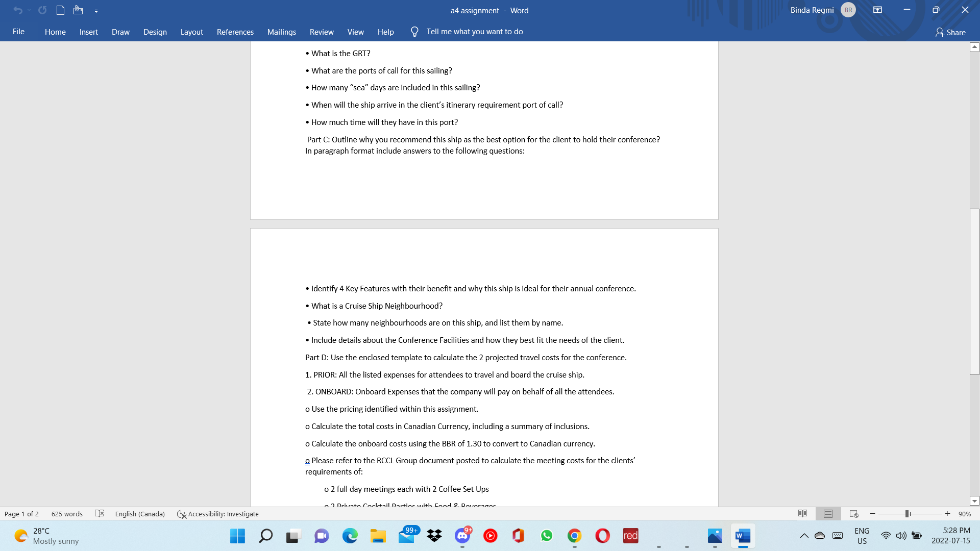Open the References ribbon tab
The image size is (980, 551).
[235, 32]
